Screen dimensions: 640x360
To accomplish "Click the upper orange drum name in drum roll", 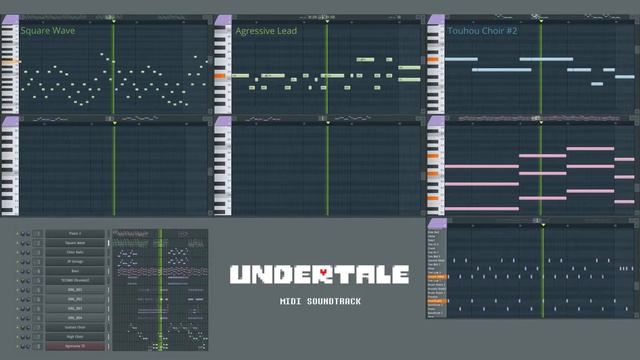I will (x=437, y=277).
